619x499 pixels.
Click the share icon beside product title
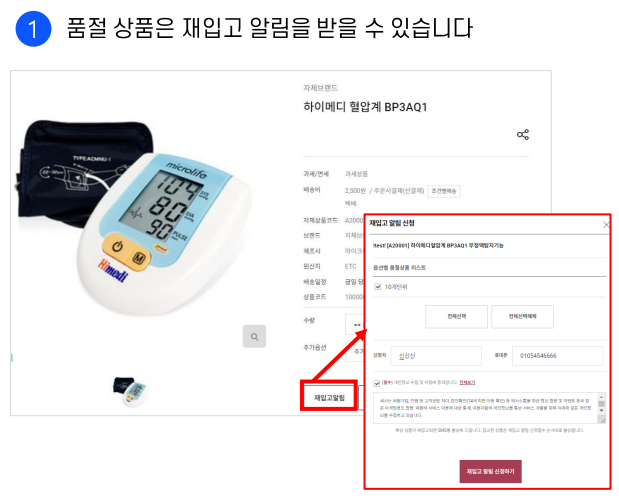(523, 135)
